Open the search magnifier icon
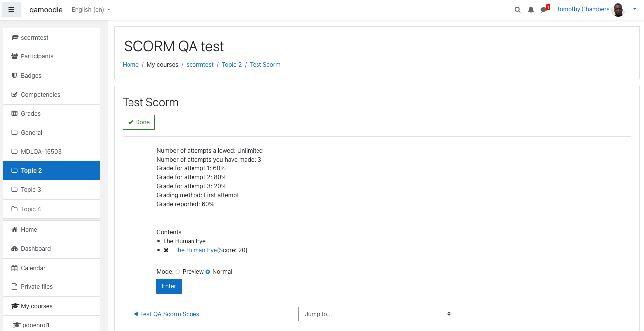This screenshot has height=331, width=644. point(517,10)
